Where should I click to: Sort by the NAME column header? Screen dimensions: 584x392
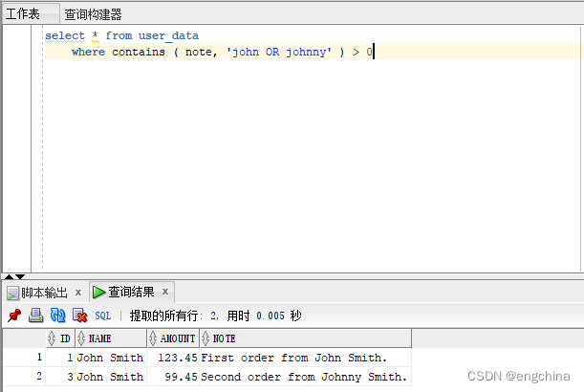pyautogui.click(x=112, y=338)
